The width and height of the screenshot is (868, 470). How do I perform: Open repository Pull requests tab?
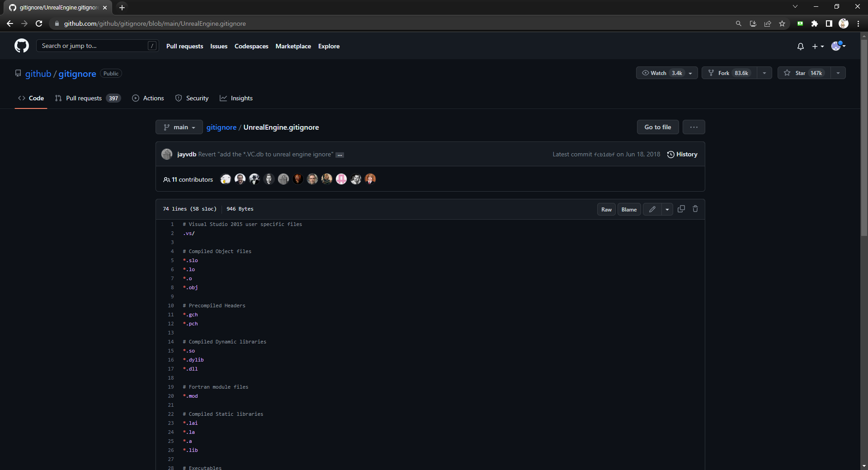click(x=88, y=98)
